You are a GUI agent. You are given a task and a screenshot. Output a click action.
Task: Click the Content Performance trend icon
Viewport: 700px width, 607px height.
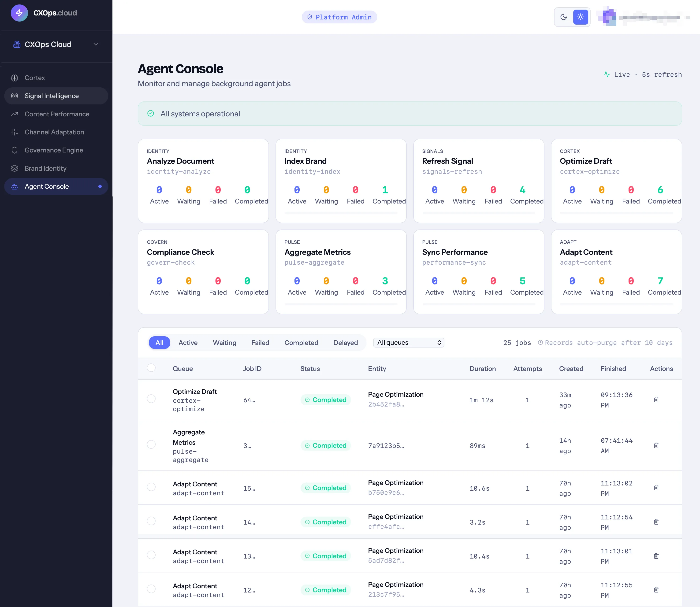click(15, 114)
